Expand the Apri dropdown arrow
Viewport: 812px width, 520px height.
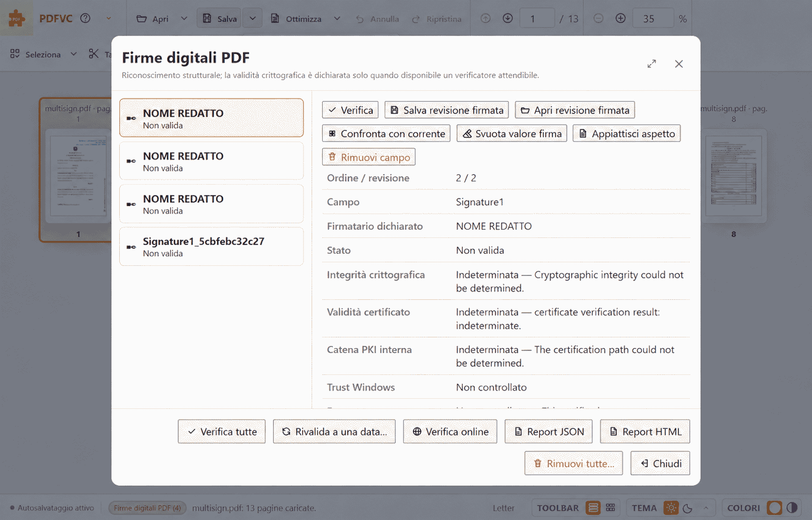(x=184, y=19)
